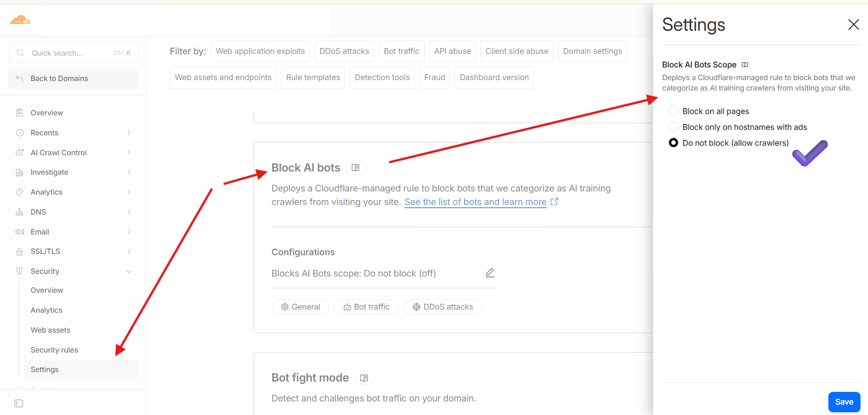Screen dimensions: 868x415
Task: Select Block on all pages
Action: point(674,111)
